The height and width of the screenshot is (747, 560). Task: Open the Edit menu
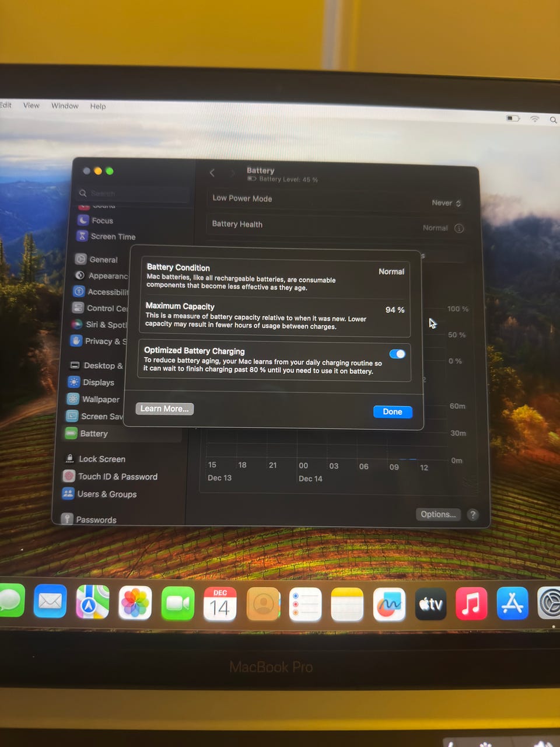pos(6,105)
